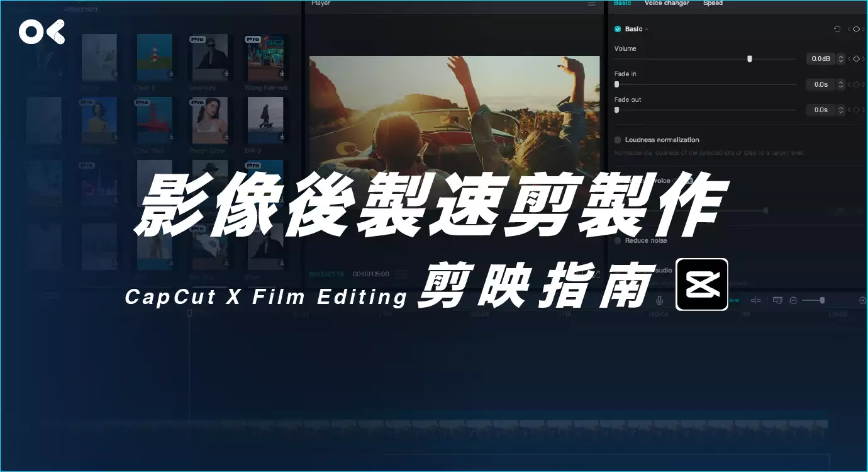This screenshot has width=868, height=472.
Task: Switch to the Voice changer tab
Action: tap(667, 3)
